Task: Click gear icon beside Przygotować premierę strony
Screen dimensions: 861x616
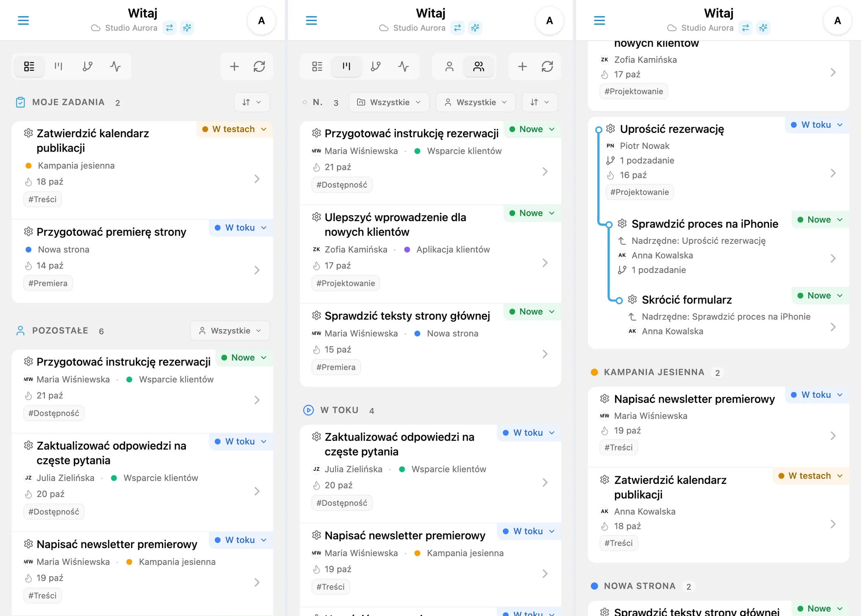Action: [x=28, y=232]
